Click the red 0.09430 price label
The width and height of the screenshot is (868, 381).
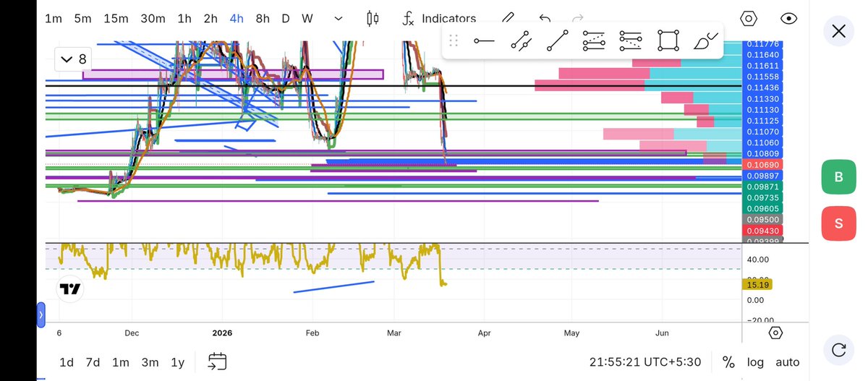(762, 230)
